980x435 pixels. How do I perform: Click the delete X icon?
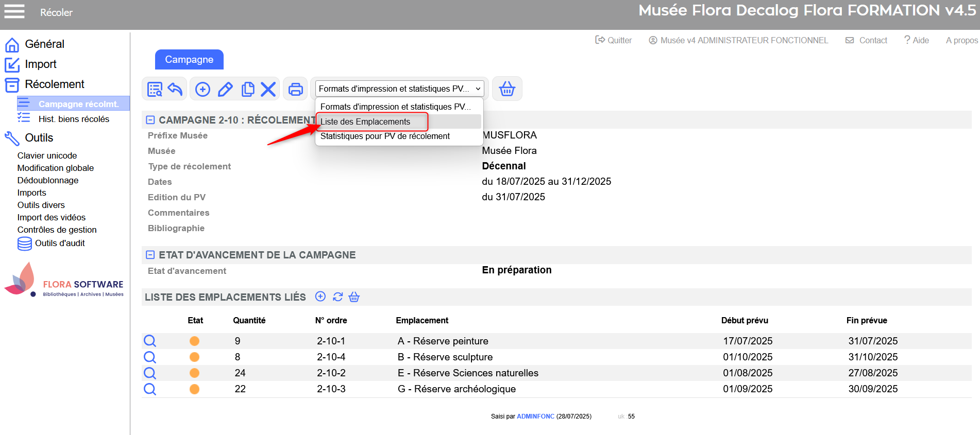click(x=268, y=89)
